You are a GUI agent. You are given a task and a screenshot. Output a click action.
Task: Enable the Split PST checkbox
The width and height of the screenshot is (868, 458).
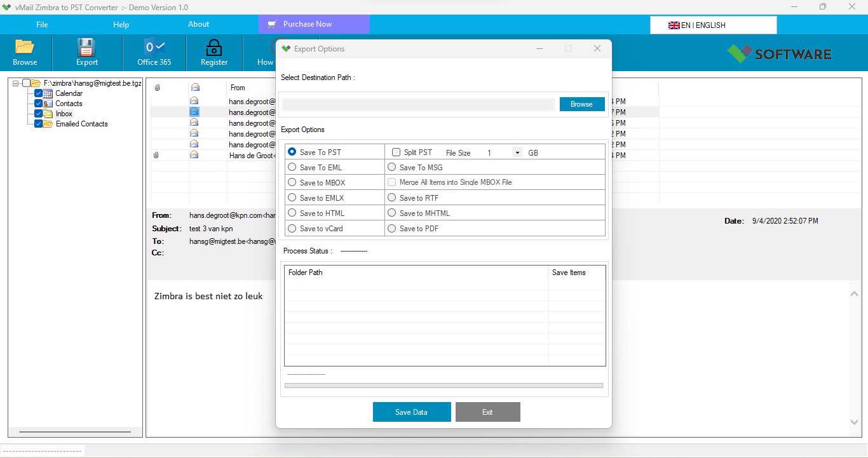pos(396,152)
